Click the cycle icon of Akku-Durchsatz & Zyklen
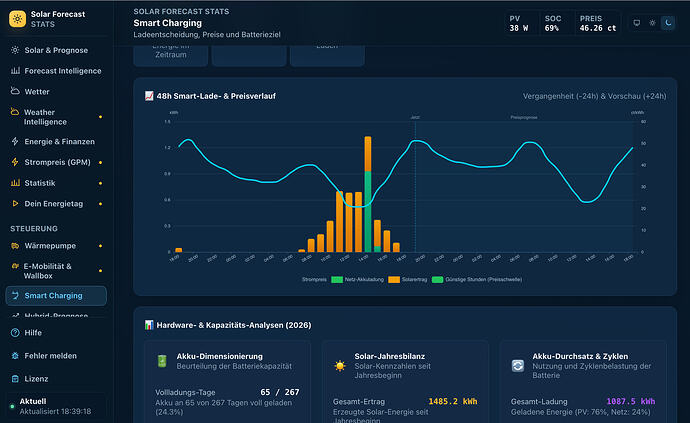Screen dimensions: 690x423 pyautogui.click(x=518, y=365)
